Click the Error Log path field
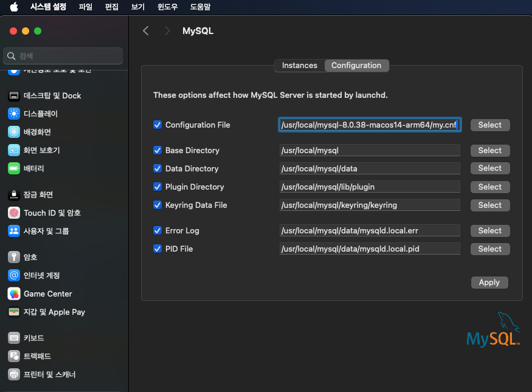Viewport: 532px width, 392px height. tap(370, 230)
